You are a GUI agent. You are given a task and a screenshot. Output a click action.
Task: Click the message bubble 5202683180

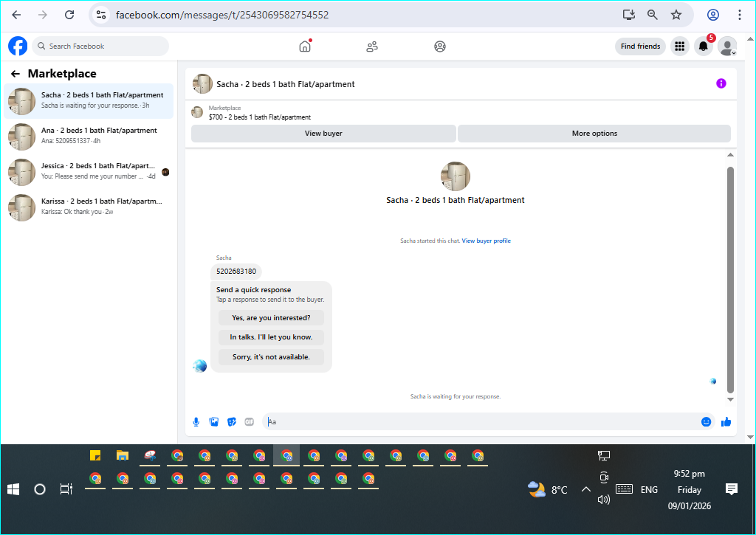[x=236, y=272]
